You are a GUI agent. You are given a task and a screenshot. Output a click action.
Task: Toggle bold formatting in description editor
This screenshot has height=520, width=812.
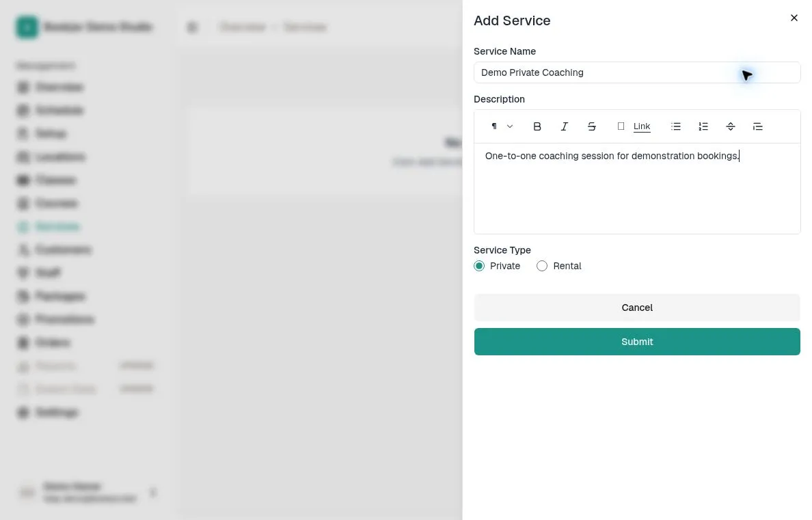coord(537,126)
